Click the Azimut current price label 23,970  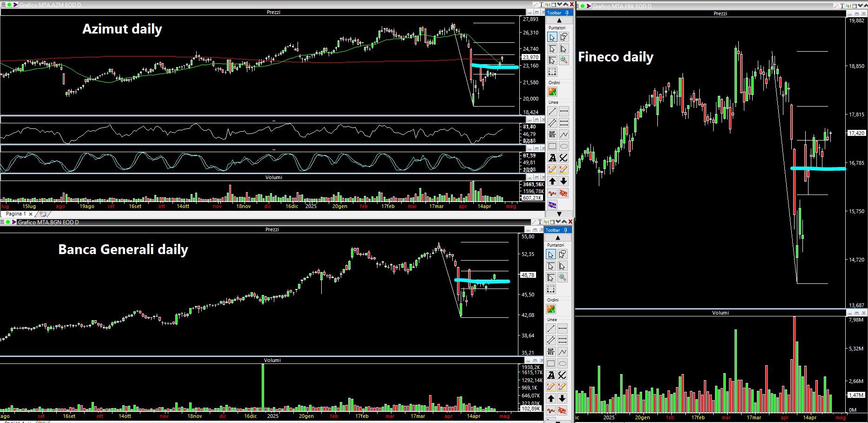[530, 57]
